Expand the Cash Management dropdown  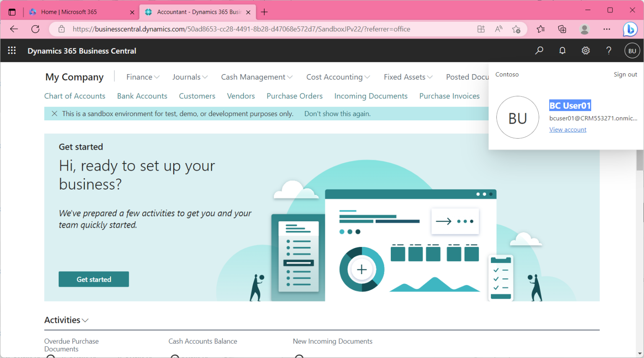coord(257,77)
